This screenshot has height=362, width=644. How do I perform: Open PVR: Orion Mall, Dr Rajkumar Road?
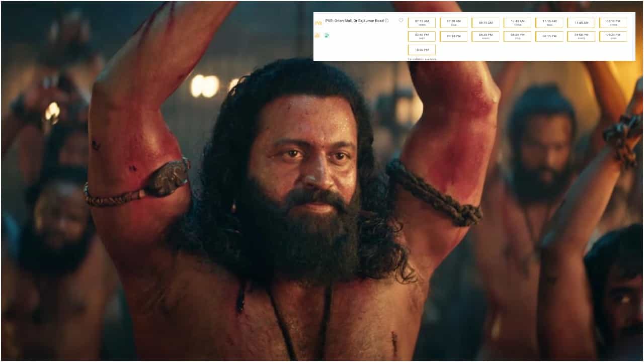point(354,21)
